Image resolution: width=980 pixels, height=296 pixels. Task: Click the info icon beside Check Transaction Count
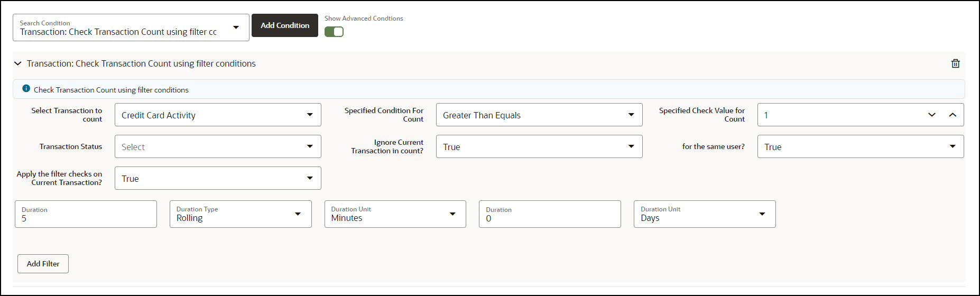click(26, 89)
